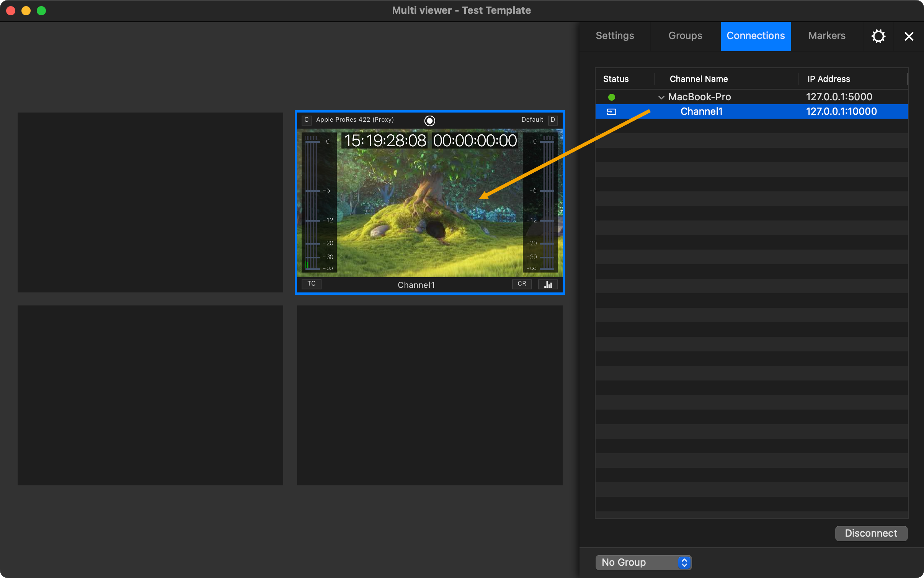The height and width of the screenshot is (578, 924).
Task: Collapse the MacBook-Pro tree row
Action: tap(661, 97)
